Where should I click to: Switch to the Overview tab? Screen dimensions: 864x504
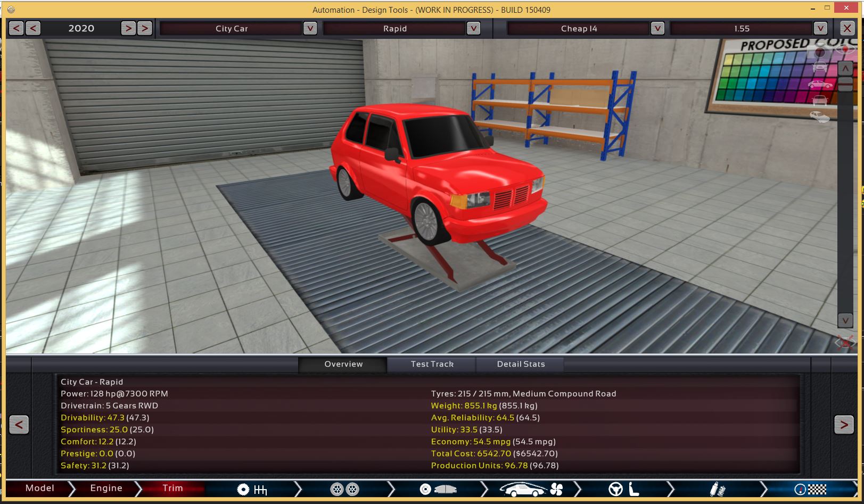point(343,364)
